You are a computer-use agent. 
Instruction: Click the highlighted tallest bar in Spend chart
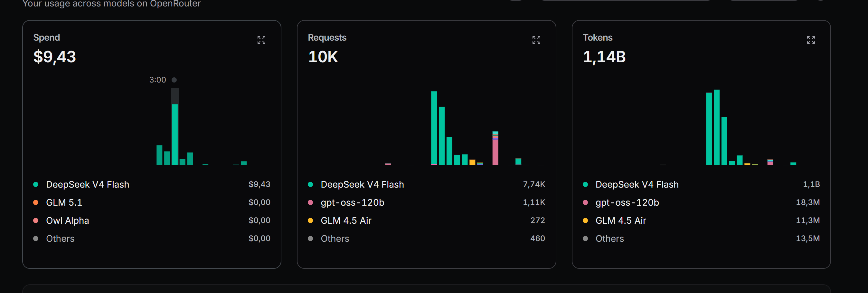(175, 134)
